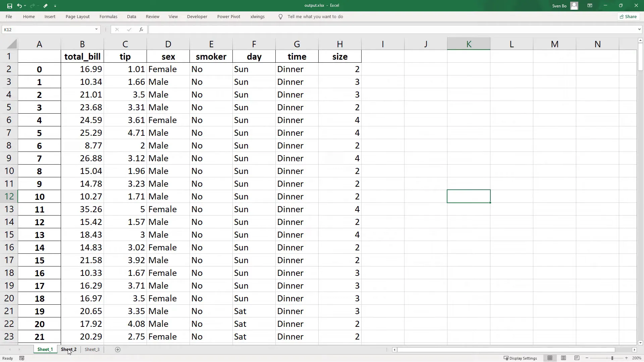Switch to the xlwings ribbon tab
This screenshot has width=644, height=362.
click(x=257, y=16)
